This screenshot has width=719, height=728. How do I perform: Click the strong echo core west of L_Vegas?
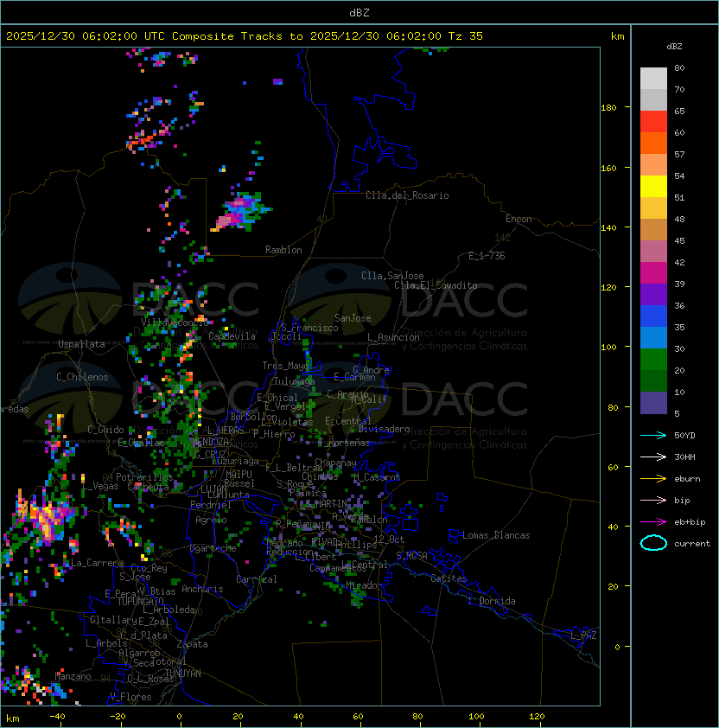[x=48, y=518]
